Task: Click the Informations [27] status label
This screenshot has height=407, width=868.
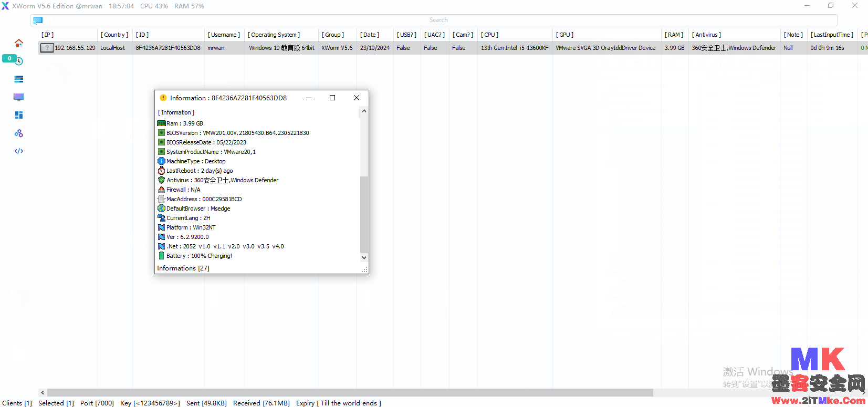Action: pyautogui.click(x=183, y=268)
